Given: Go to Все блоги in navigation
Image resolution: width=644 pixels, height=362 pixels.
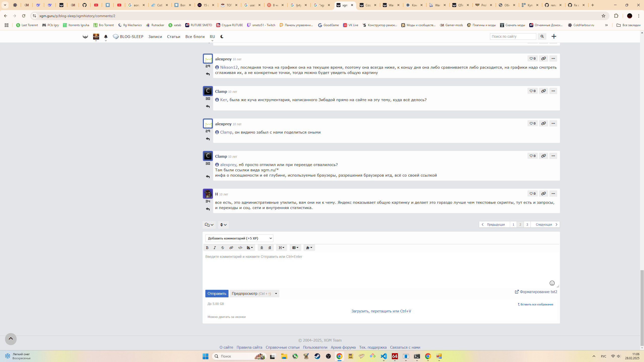Looking at the screenshot, I should (x=195, y=37).
